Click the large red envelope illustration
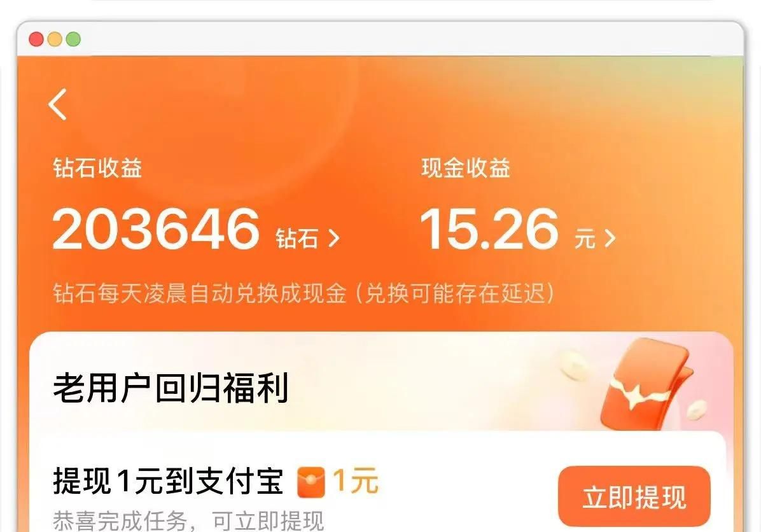Viewport: 761px width, 532px height. (645, 384)
